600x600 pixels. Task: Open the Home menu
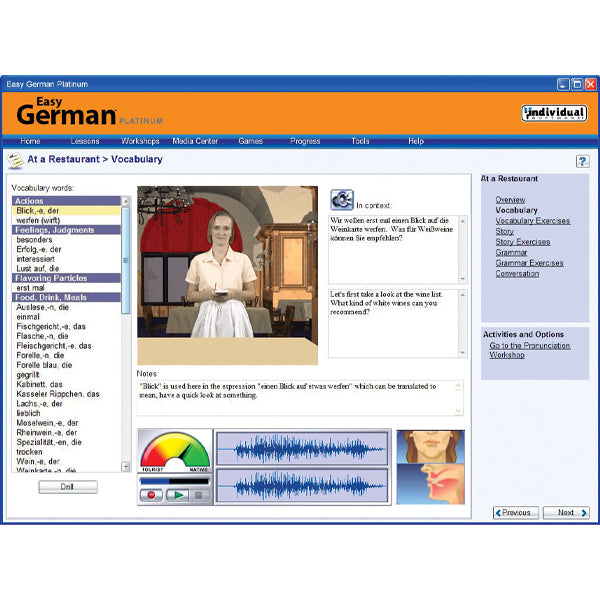coord(30,141)
